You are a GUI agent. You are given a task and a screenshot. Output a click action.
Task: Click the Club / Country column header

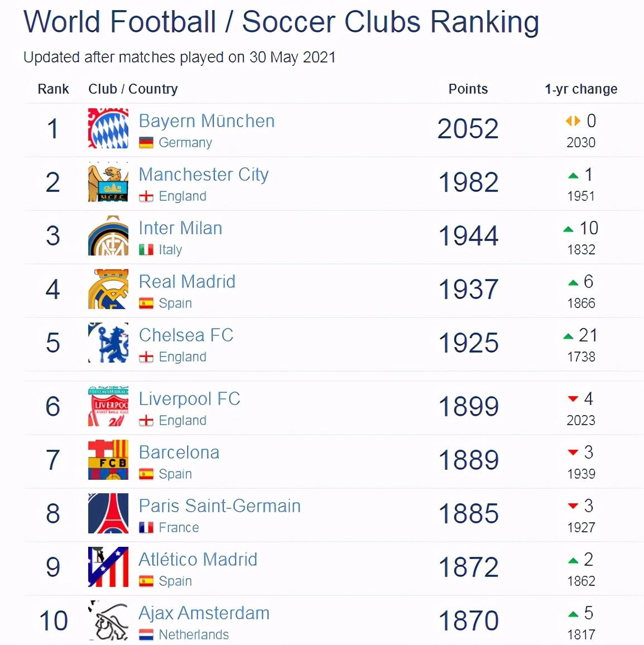[x=133, y=89]
